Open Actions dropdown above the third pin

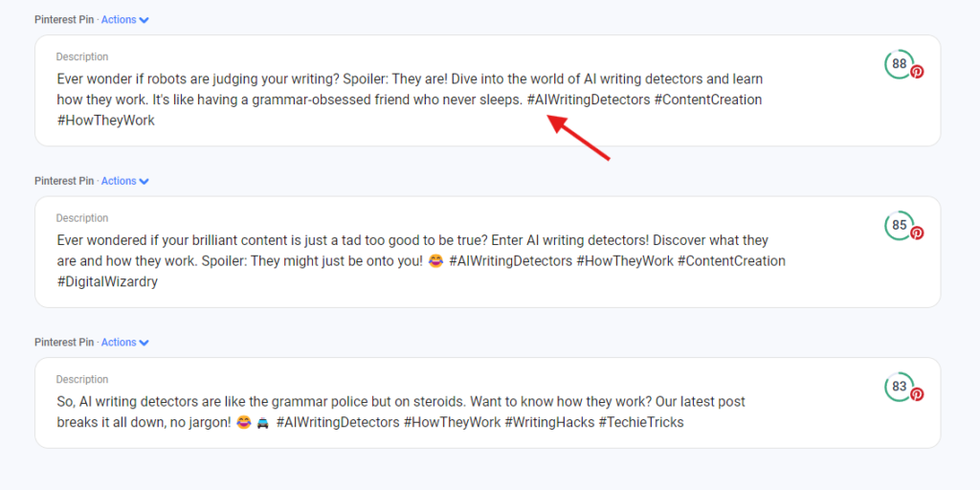pos(125,343)
